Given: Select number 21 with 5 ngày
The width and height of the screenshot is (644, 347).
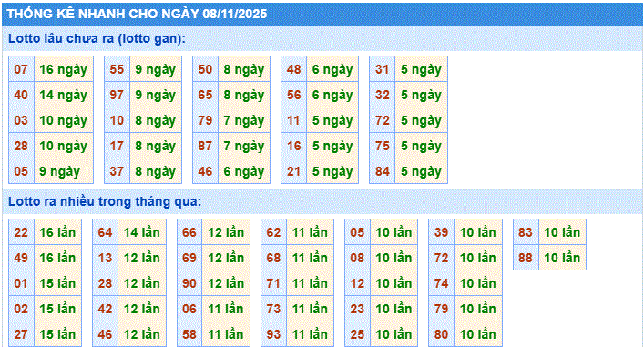Looking at the screenshot, I should [293, 171].
